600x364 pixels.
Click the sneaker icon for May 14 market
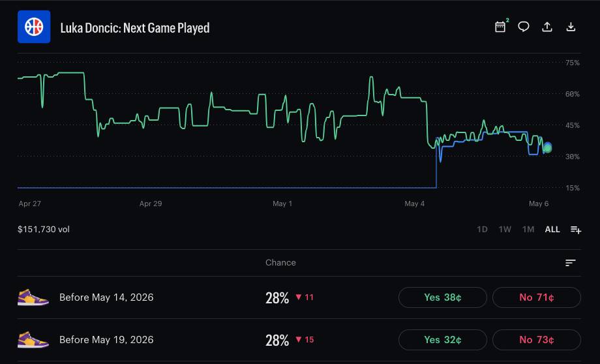point(33,297)
